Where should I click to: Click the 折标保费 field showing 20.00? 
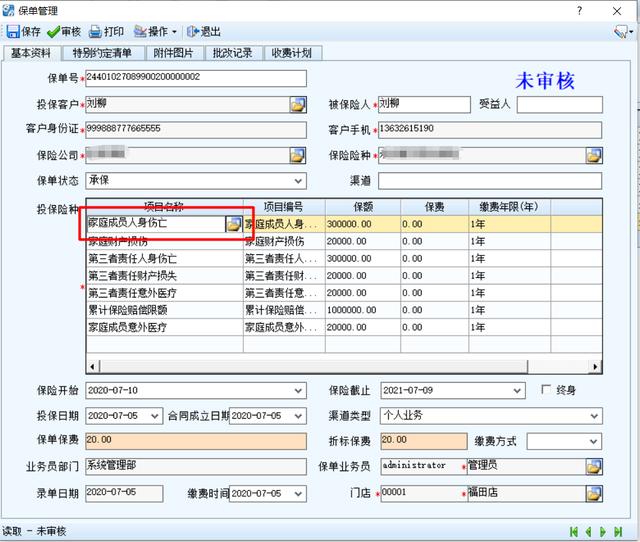click(424, 441)
